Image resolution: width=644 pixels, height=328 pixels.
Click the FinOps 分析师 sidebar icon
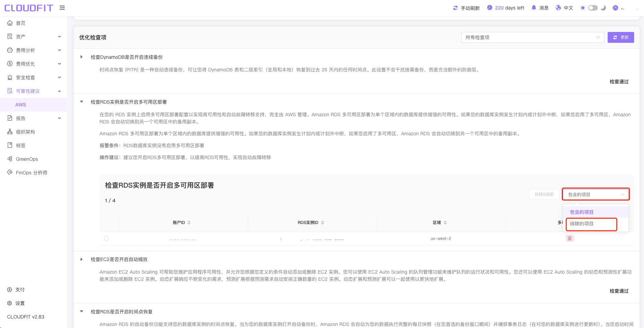click(10, 172)
